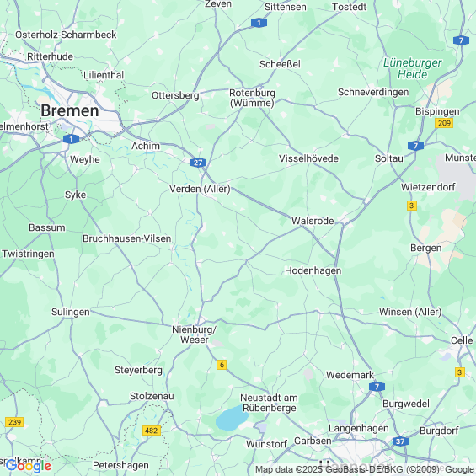Click the A1 shield south of Bremen
Image resolution: width=476 pixels, height=476 pixels.
(71, 139)
